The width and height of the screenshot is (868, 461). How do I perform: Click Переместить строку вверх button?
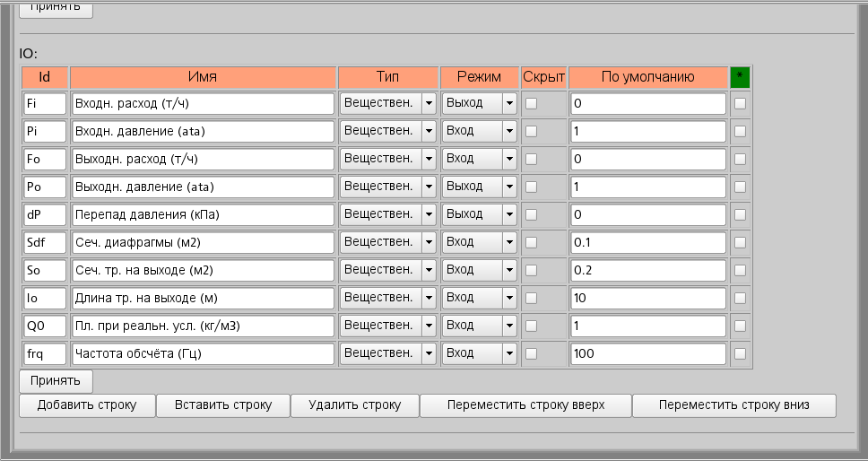click(x=525, y=405)
